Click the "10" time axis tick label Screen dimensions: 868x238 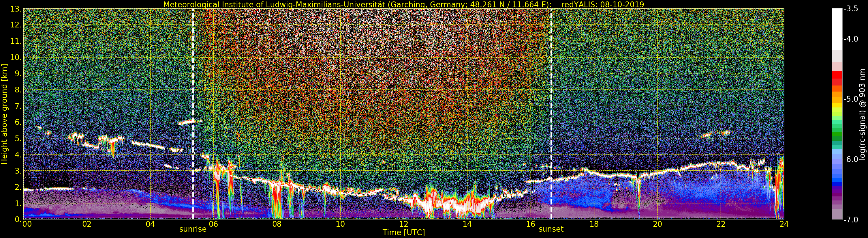[x=340, y=224]
